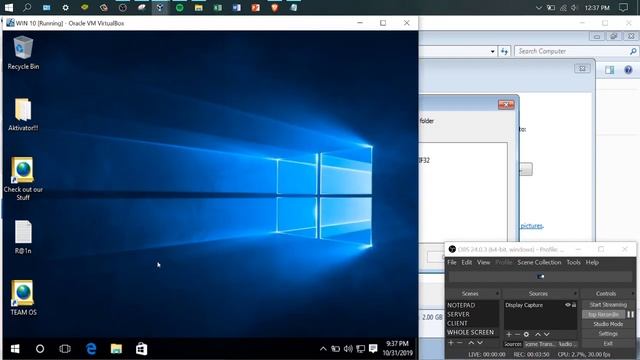
Task: Open Spotify from host taskbar
Action: point(179,7)
